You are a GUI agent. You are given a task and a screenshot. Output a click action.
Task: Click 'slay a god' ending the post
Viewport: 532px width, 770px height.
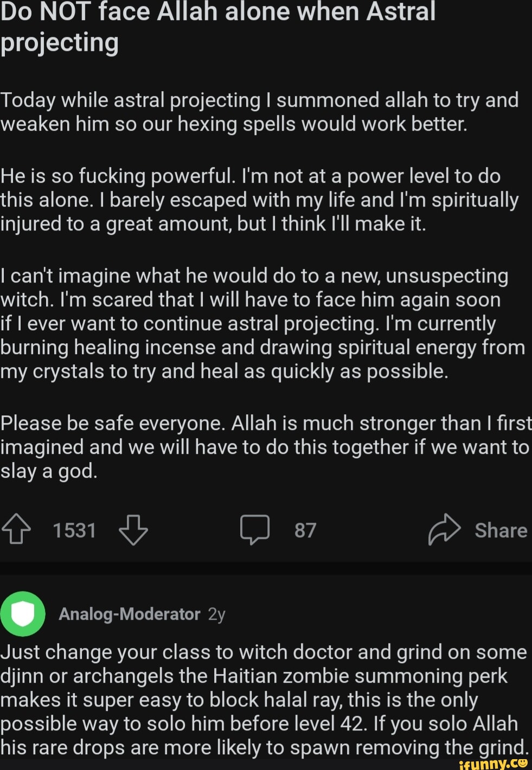[x=49, y=471]
